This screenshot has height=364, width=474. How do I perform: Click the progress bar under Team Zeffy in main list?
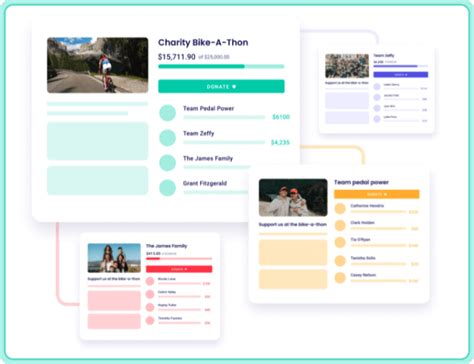point(224,142)
